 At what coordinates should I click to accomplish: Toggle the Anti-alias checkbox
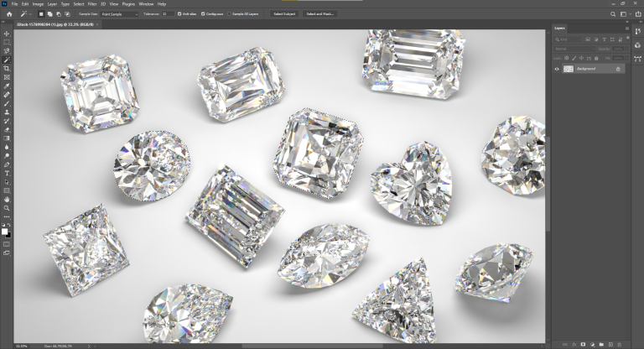tap(179, 14)
